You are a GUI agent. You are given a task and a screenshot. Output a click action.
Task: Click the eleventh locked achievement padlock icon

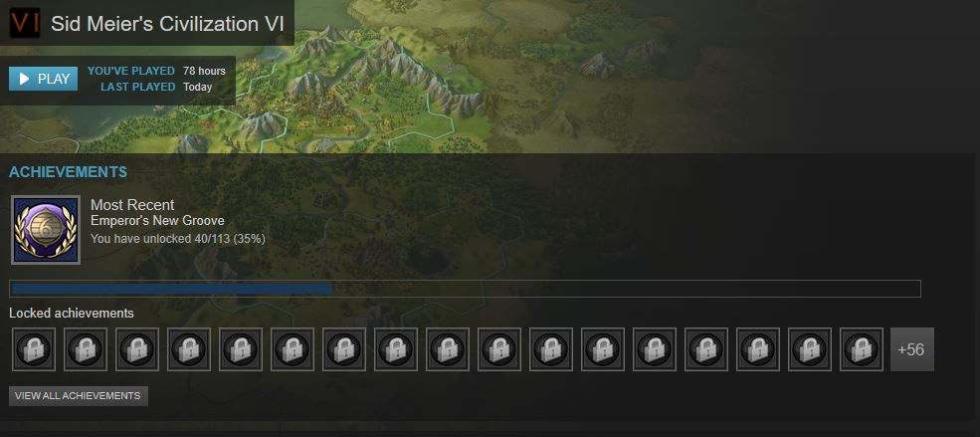(551, 349)
